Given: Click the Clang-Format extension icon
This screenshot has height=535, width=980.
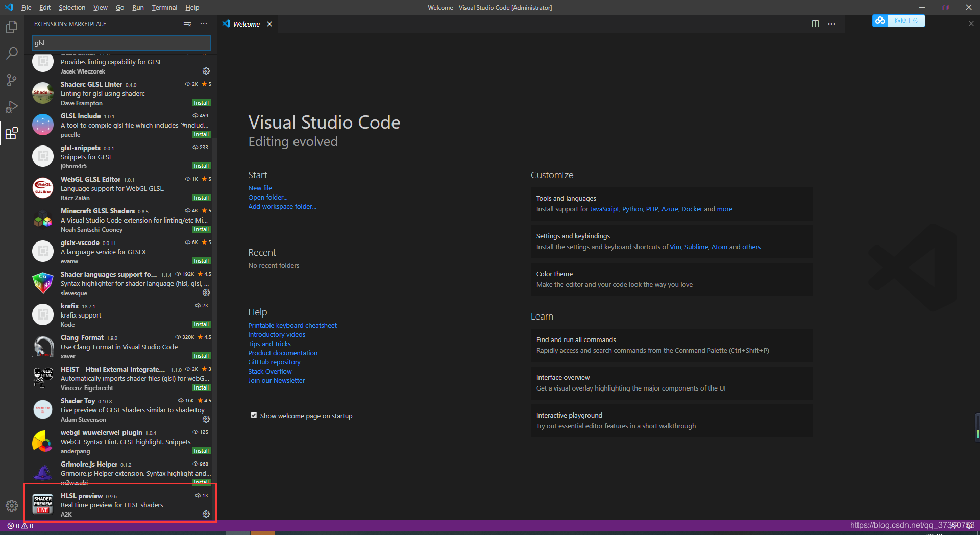Looking at the screenshot, I should click(43, 347).
